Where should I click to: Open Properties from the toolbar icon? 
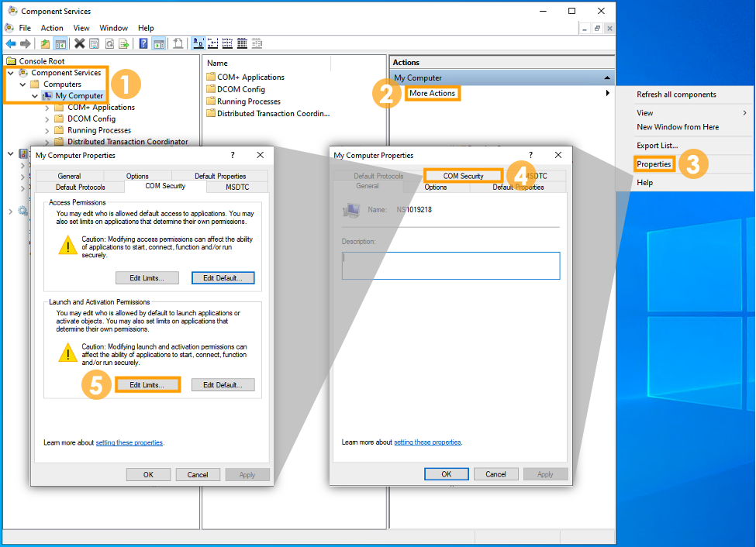(x=95, y=44)
